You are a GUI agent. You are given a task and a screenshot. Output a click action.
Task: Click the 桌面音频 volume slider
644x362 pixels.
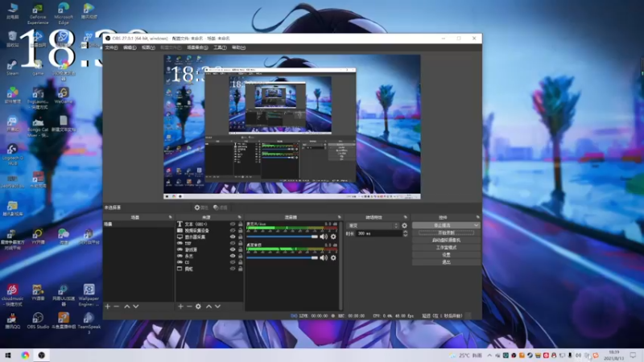283,257
